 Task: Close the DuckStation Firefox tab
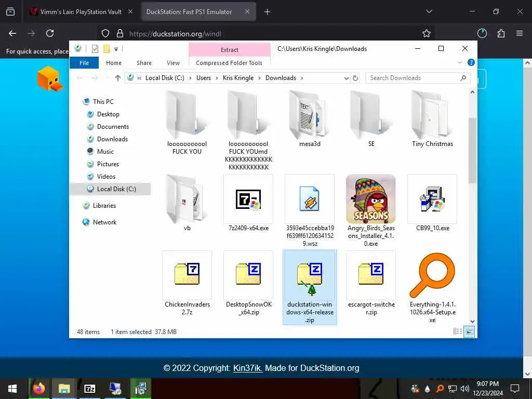[x=247, y=11]
